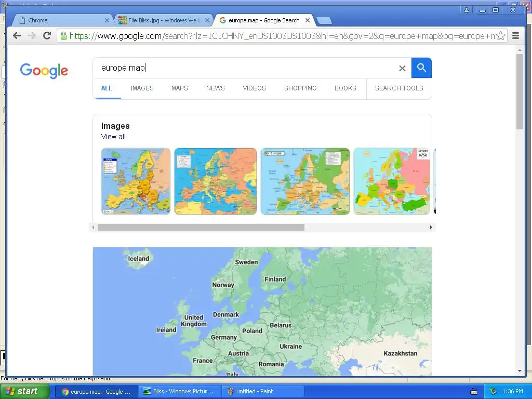Screen dimensions: 532x399
Task: Click the Google logo
Action: [44, 71]
